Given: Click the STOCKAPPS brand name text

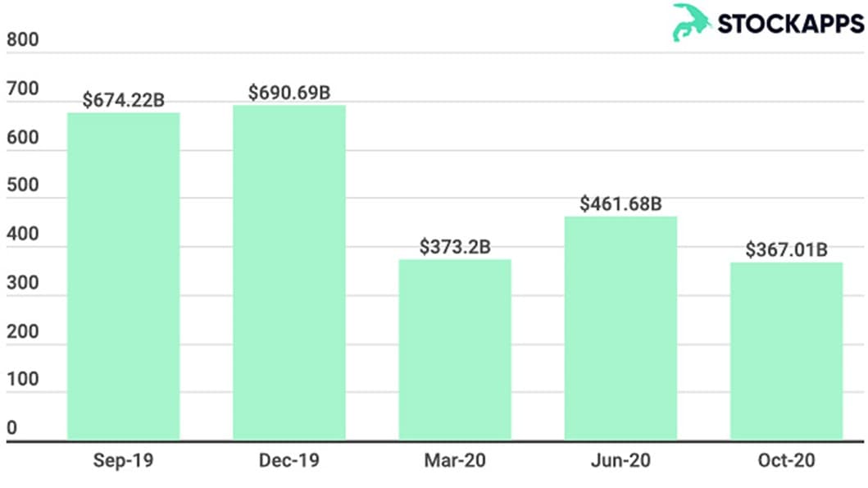Looking at the screenshot, I should click(x=790, y=24).
